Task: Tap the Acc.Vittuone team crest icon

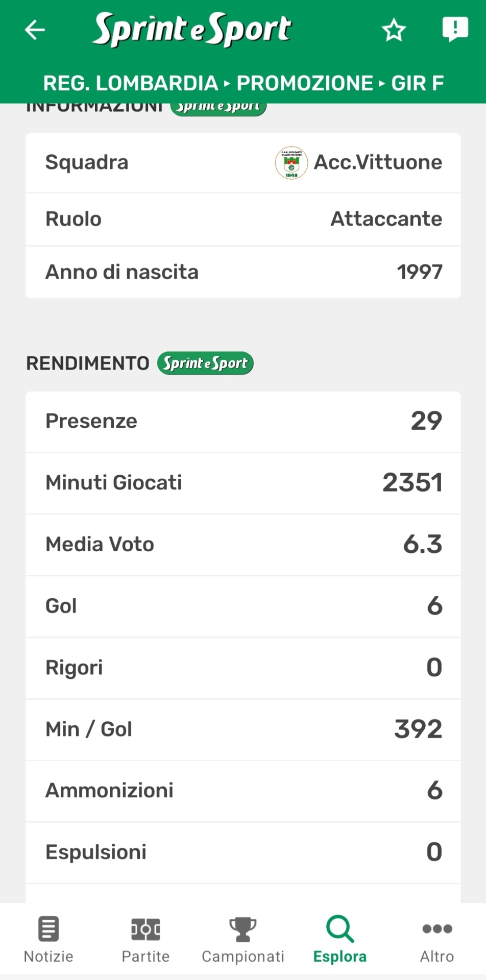Action: click(291, 163)
